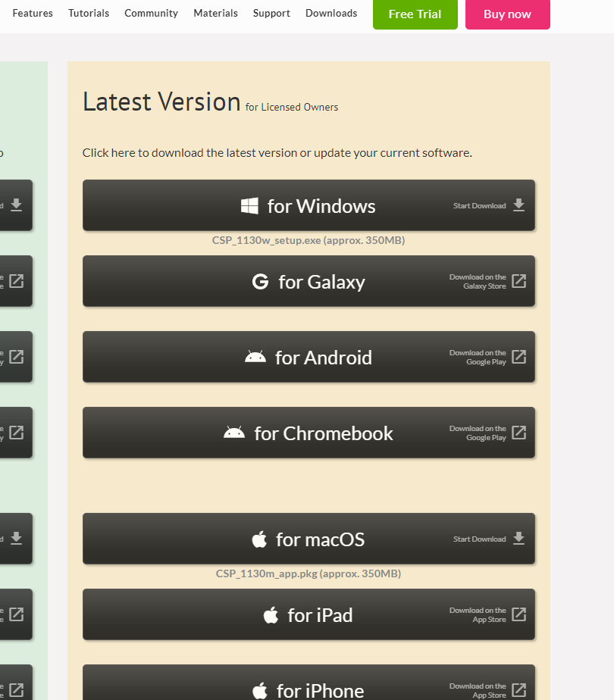This screenshot has width=614, height=700.
Task: Click the Apple logo beside for iPad
Action: (271, 614)
